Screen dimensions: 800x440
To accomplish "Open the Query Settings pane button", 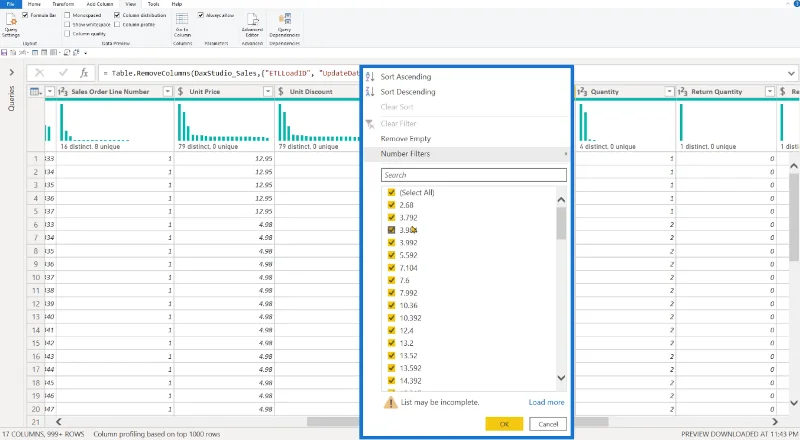I will pos(11,25).
